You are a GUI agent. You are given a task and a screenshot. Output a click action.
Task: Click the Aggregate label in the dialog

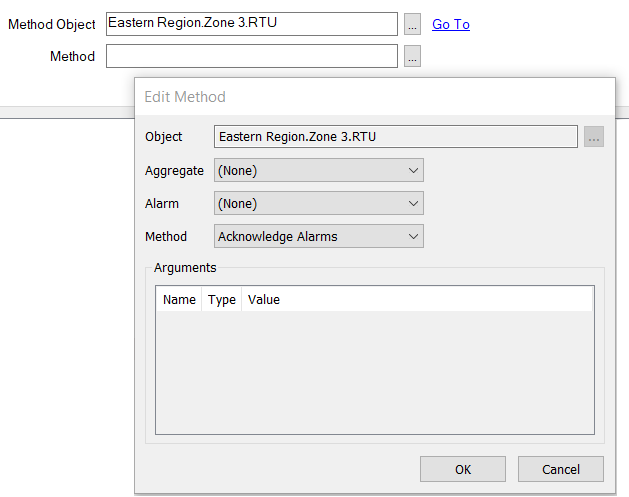pyautogui.click(x=174, y=170)
